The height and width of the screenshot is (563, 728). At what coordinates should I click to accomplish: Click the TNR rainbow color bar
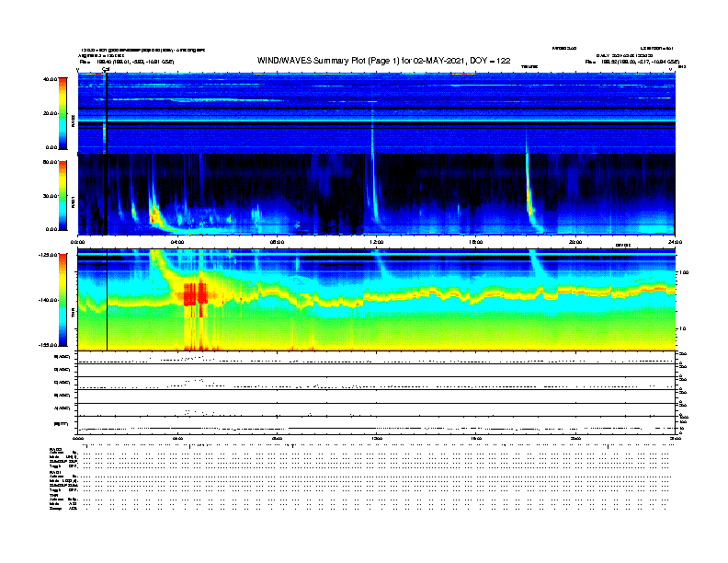point(63,300)
